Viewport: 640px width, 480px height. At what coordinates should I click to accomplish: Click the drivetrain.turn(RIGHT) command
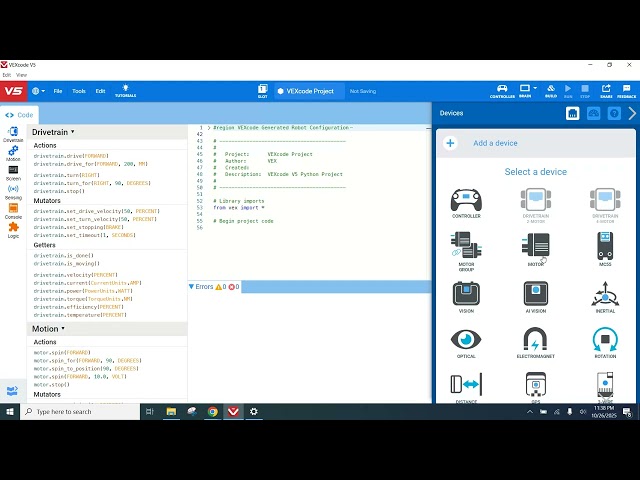click(x=67, y=175)
